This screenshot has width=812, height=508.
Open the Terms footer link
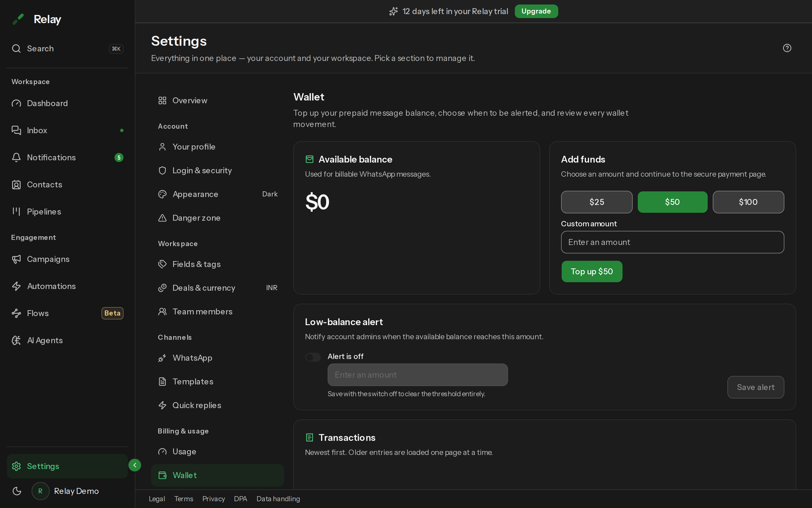pyautogui.click(x=184, y=499)
